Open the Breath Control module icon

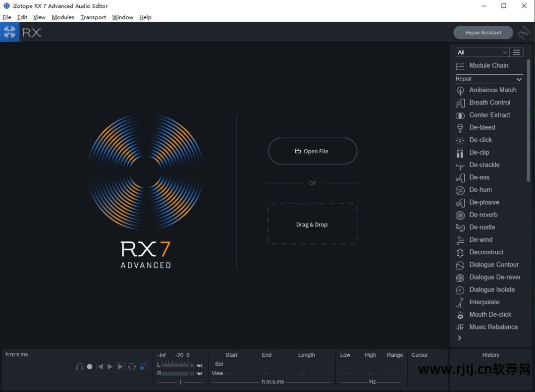coord(460,103)
